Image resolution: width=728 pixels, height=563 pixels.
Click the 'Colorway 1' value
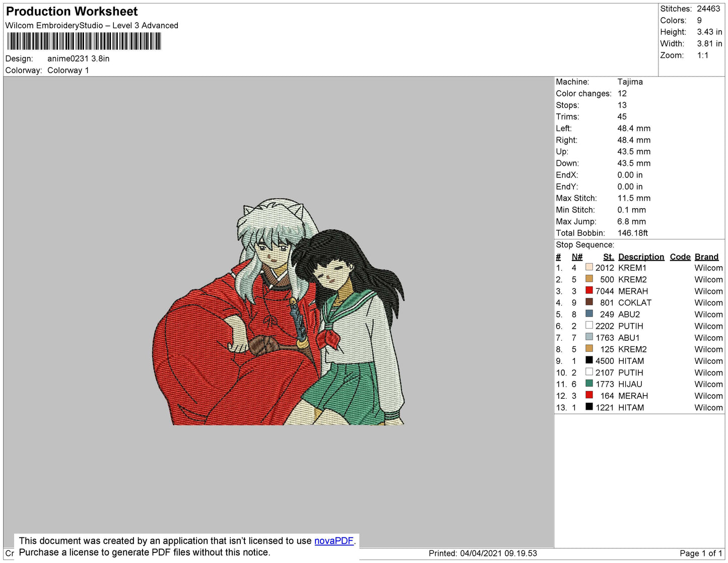tap(68, 70)
